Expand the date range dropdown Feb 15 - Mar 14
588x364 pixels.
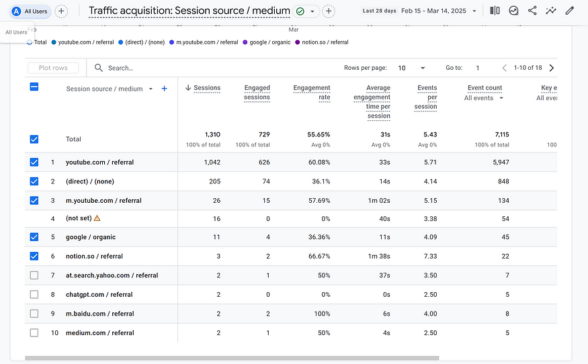tap(474, 11)
